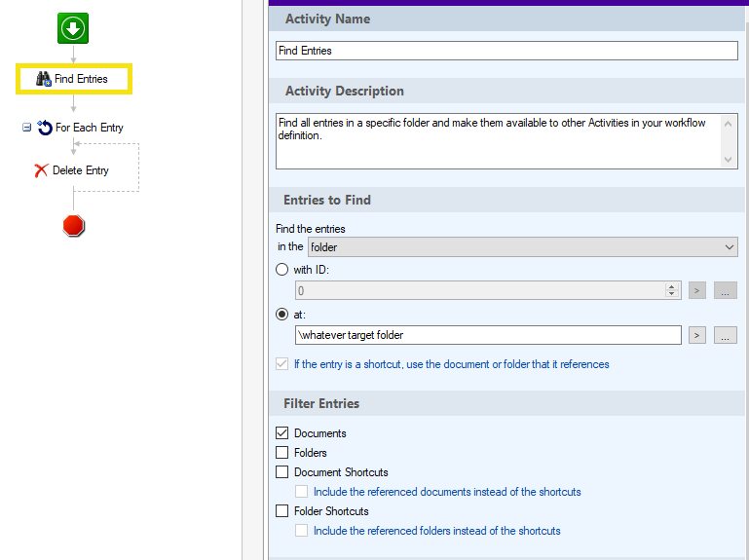Click the token arrow button beside folder path
749x560 pixels.
(697, 335)
